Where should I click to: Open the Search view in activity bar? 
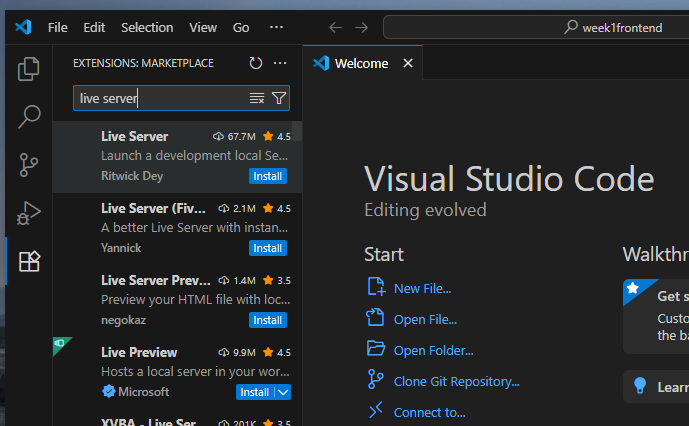click(x=29, y=117)
